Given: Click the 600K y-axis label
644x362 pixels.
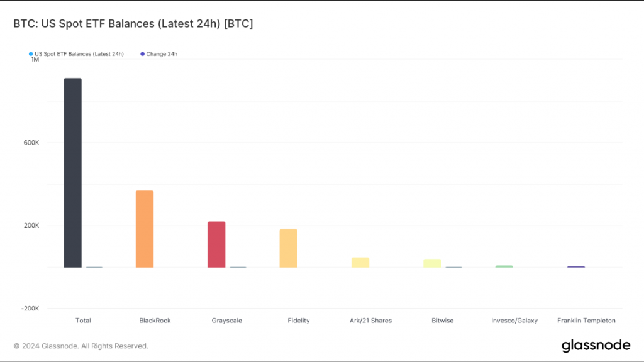Looking at the screenshot, I should [x=31, y=143].
